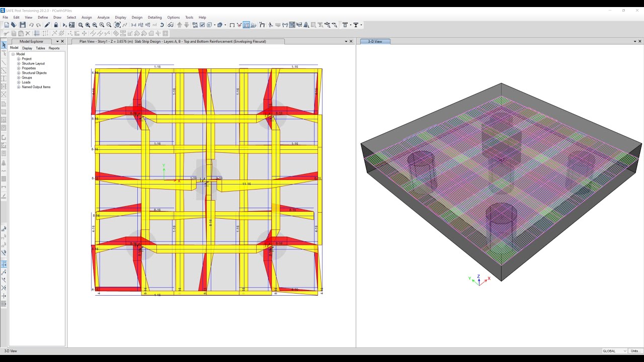The width and height of the screenshot is (644, 362).
Task: Switch to 3-d view button
Action: point(133,25)
